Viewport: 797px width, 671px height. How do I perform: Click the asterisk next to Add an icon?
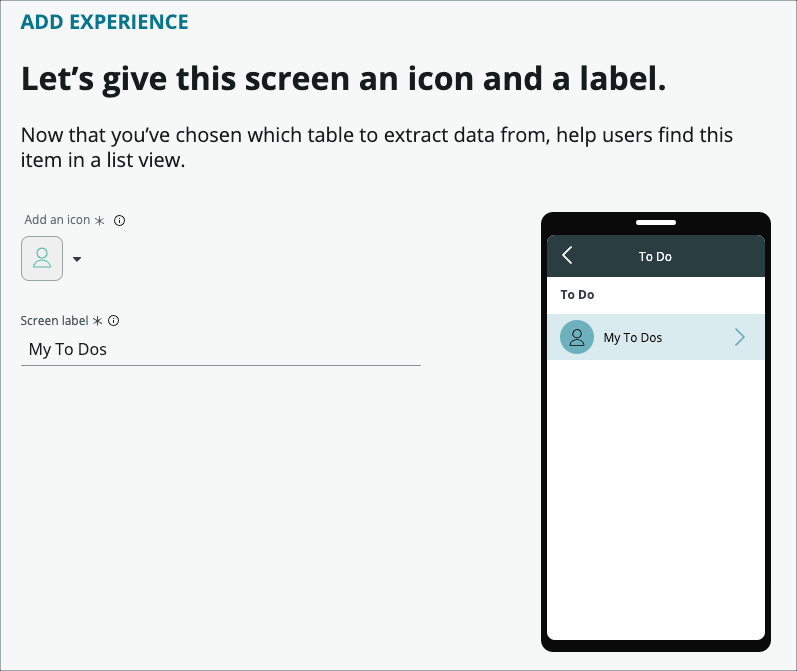pos(100,220)
